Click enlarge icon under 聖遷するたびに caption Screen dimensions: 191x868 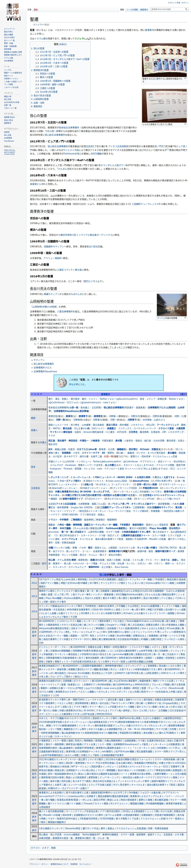coord(185,78)
